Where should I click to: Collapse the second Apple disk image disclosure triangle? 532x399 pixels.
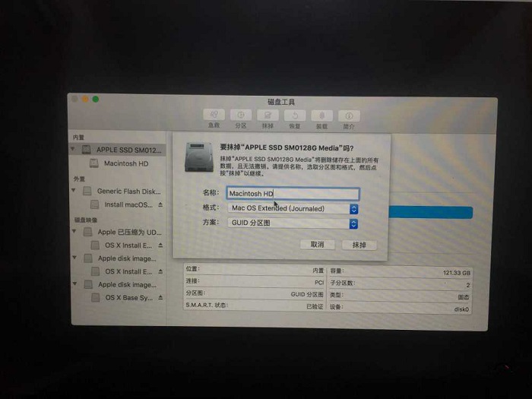(x=74, y=283)
